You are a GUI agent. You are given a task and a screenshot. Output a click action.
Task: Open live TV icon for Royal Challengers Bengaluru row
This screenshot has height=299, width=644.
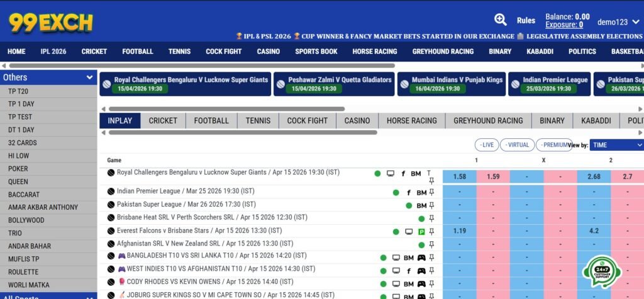(391, 173)
